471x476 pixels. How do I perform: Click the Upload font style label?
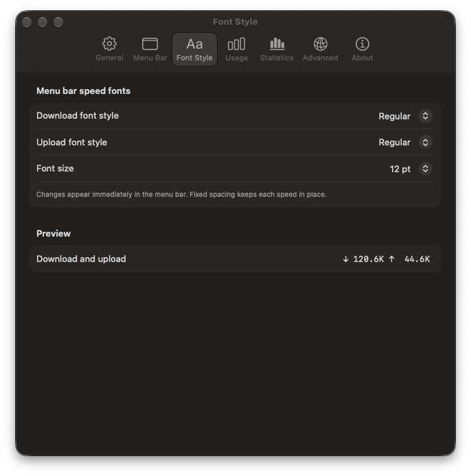tap(71, 143)
